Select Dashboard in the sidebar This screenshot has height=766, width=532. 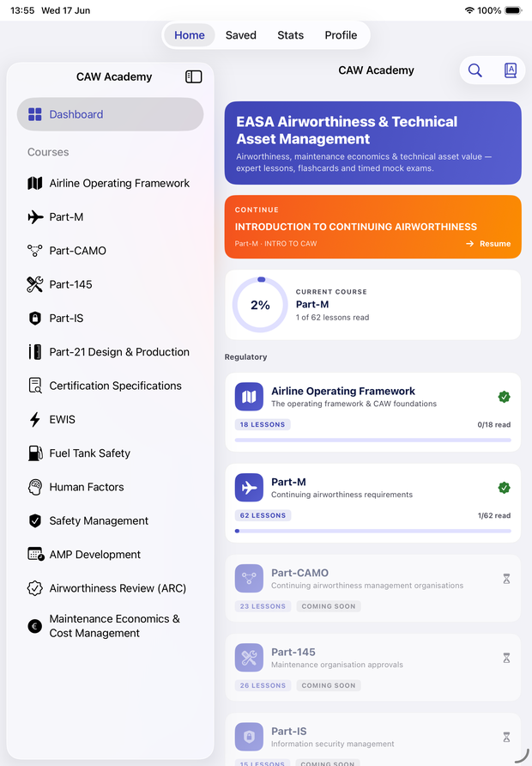pos(111,114)
